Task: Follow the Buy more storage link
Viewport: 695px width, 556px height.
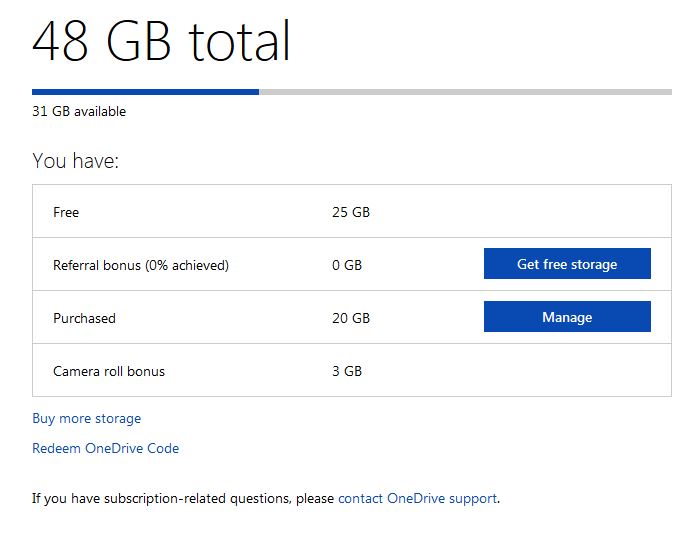Action: pyautogui.click(x=86, y=418)
